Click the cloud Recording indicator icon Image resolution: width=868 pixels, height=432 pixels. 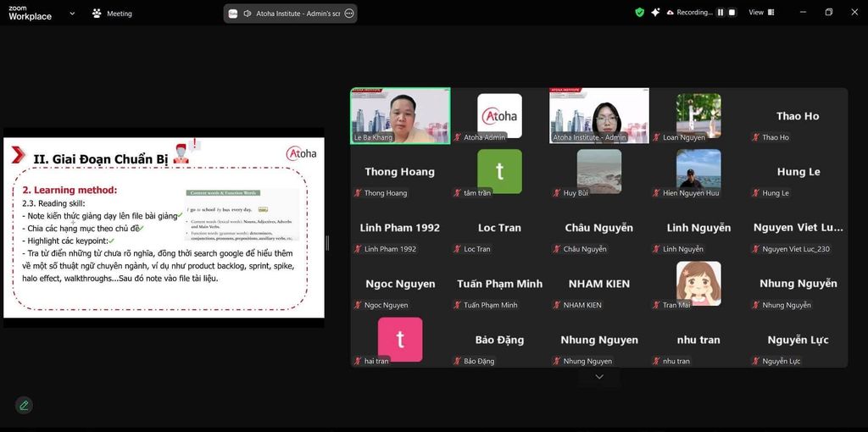click(x=670, y=13)
